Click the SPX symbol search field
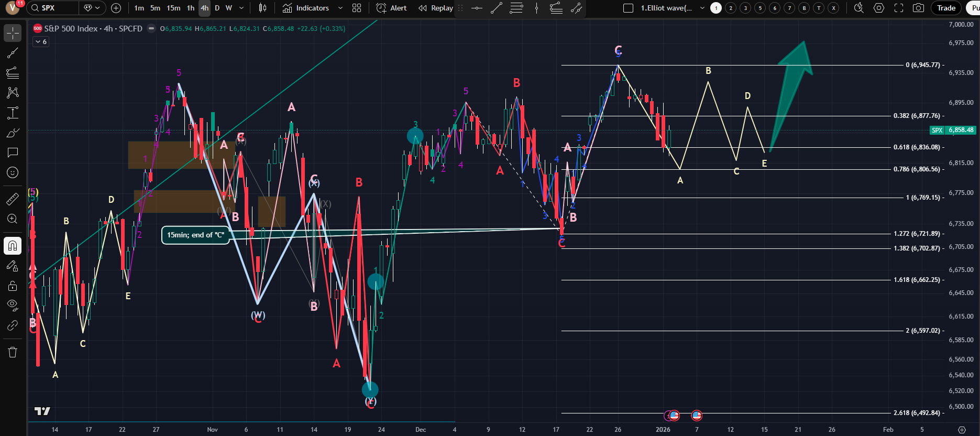980x436 pixels. (53, 8)
